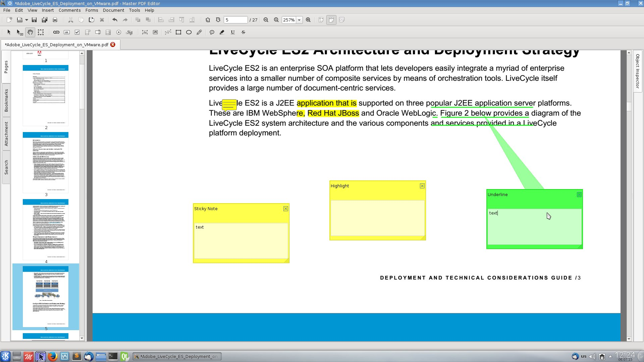Print the document
This screenshot has height=362, width=644.
55,20
